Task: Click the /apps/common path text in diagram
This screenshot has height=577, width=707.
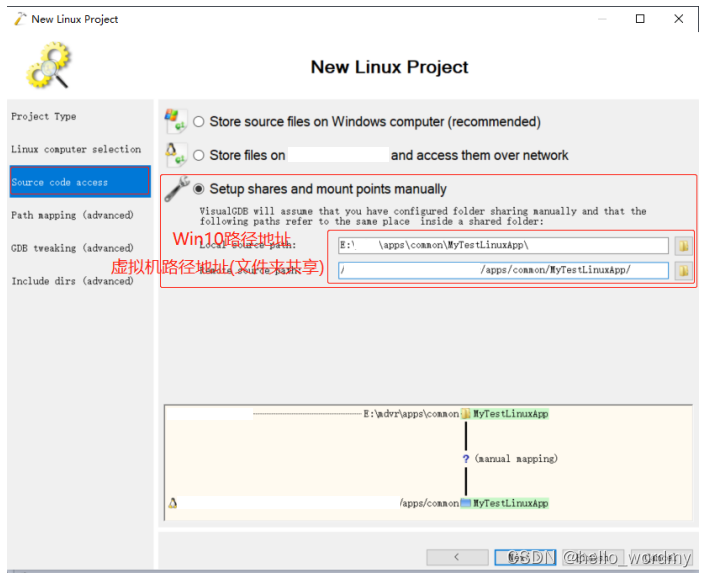Action: coord(429,503)
